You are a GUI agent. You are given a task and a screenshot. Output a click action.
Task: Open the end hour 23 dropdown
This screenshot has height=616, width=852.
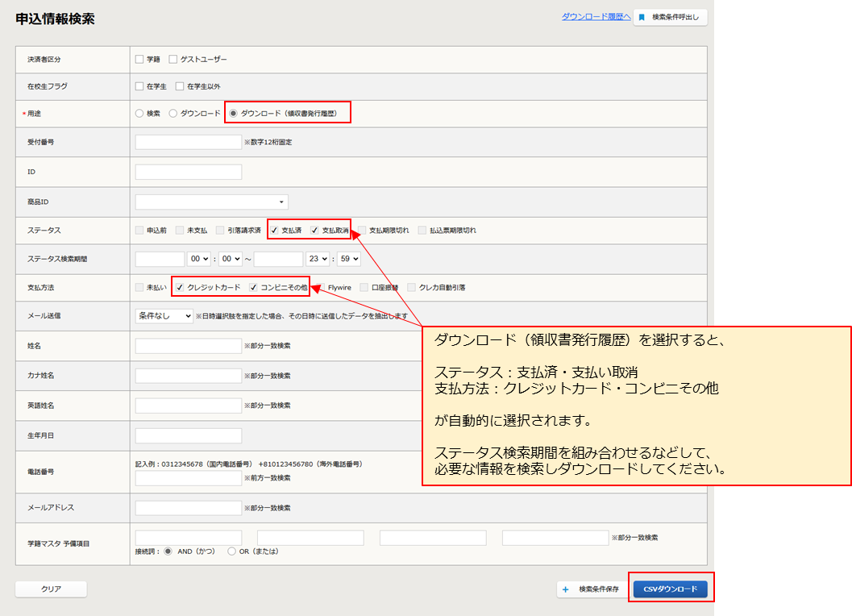point(318,259)
